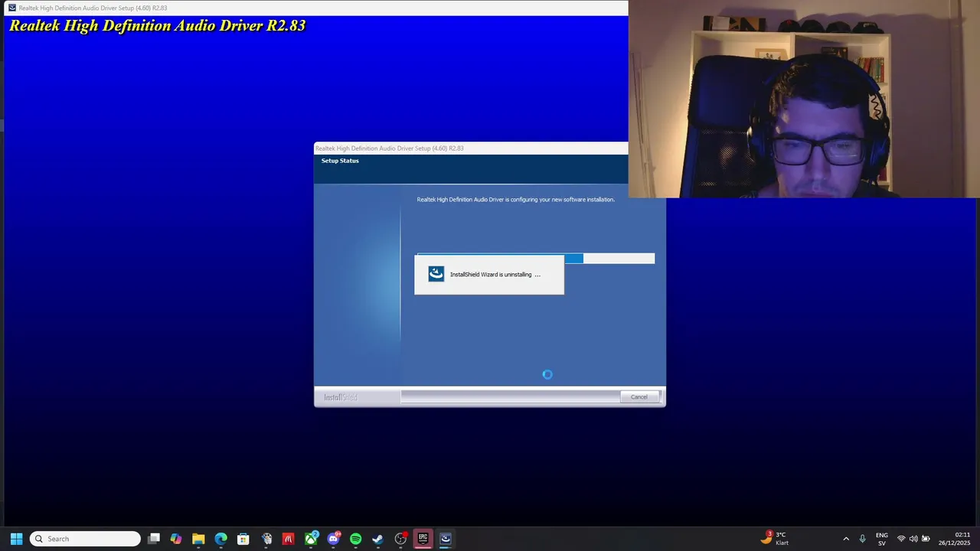This screenshot has width=980, height=551.
Task: Click the yellow Realtek Audio Driver R2.83 heading
Action: [x=157, y=25]
